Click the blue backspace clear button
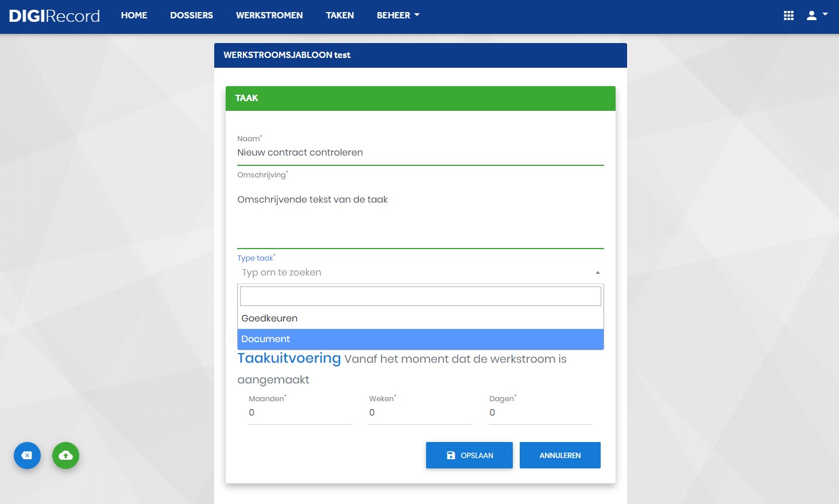839x504 pixels. (x=27, y=455)
